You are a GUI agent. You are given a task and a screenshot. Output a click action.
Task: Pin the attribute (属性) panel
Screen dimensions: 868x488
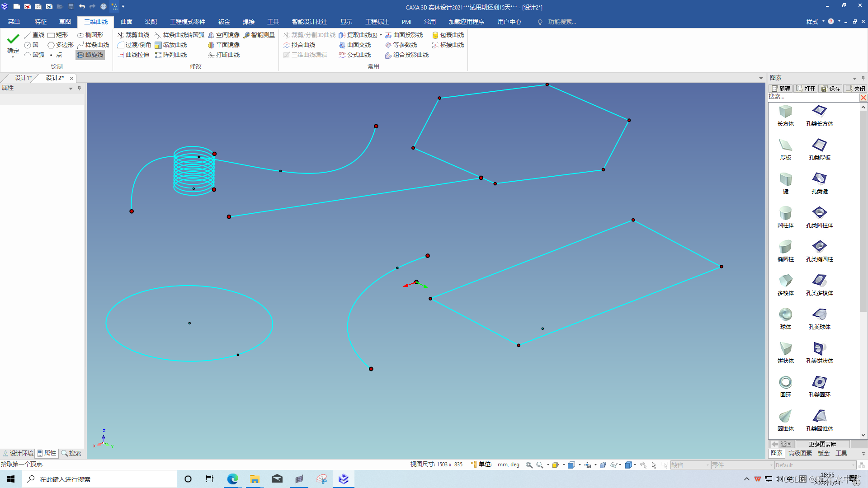(80, 88)
